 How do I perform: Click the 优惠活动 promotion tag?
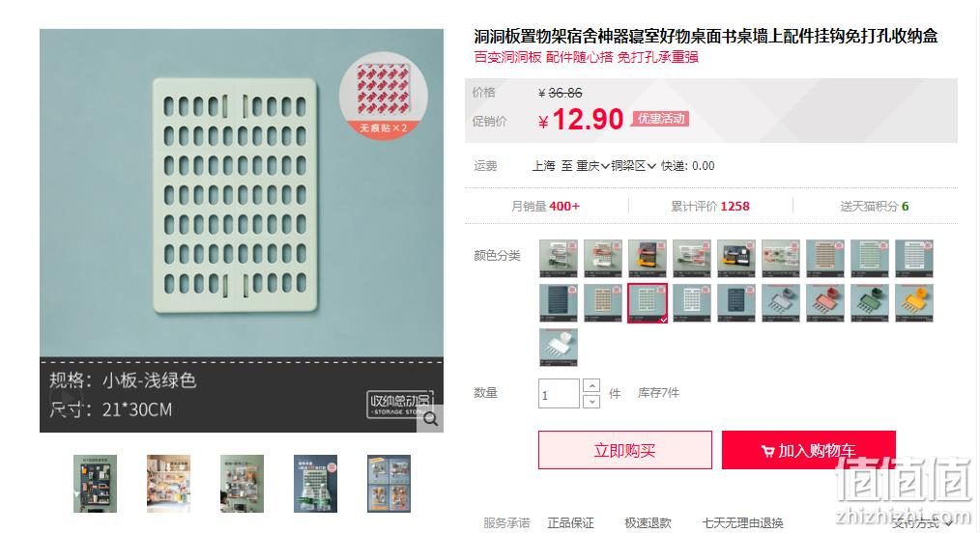[661, 119]
